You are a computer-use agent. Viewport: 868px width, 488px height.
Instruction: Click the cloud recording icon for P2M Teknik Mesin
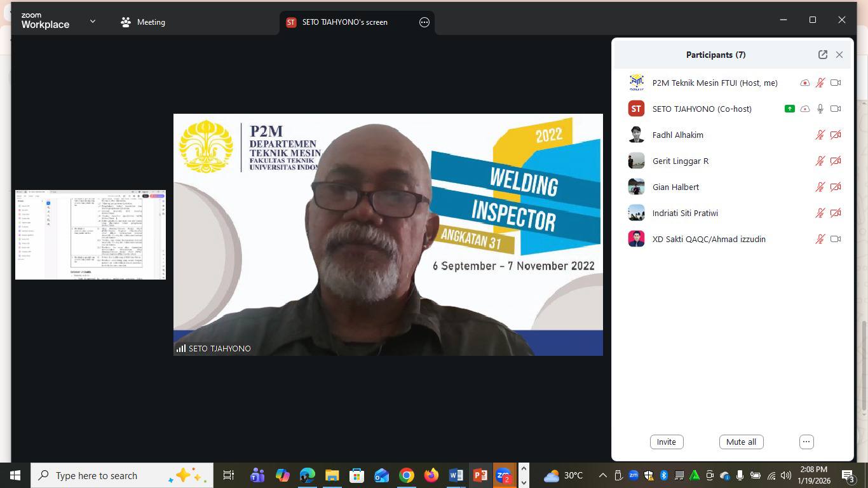click(x=805, y=83)
